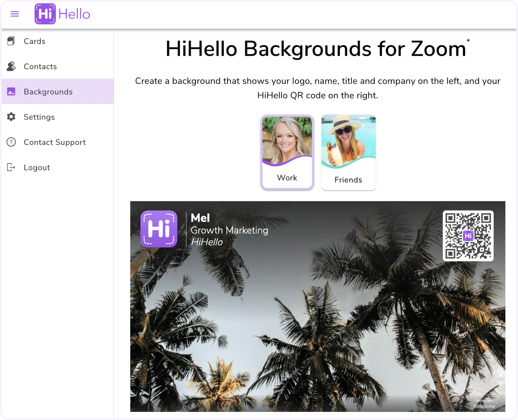The image size is (518, 420).
Task: Click the asterisk after Zoom heading
Action: [x=468, y=41]
